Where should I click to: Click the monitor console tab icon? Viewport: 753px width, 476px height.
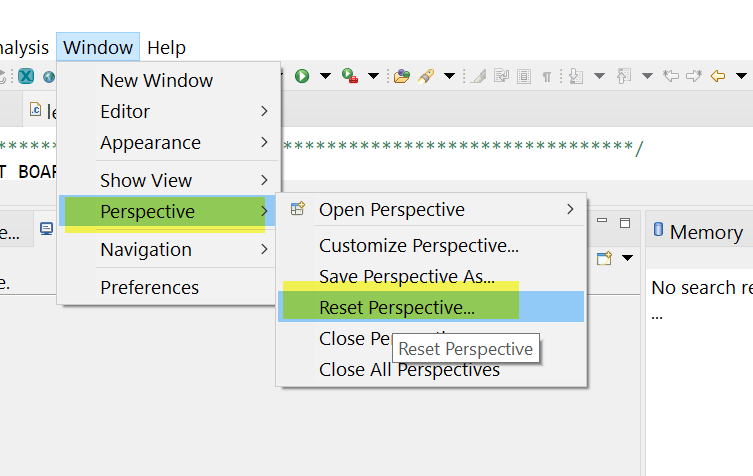(x=47, y=229)
